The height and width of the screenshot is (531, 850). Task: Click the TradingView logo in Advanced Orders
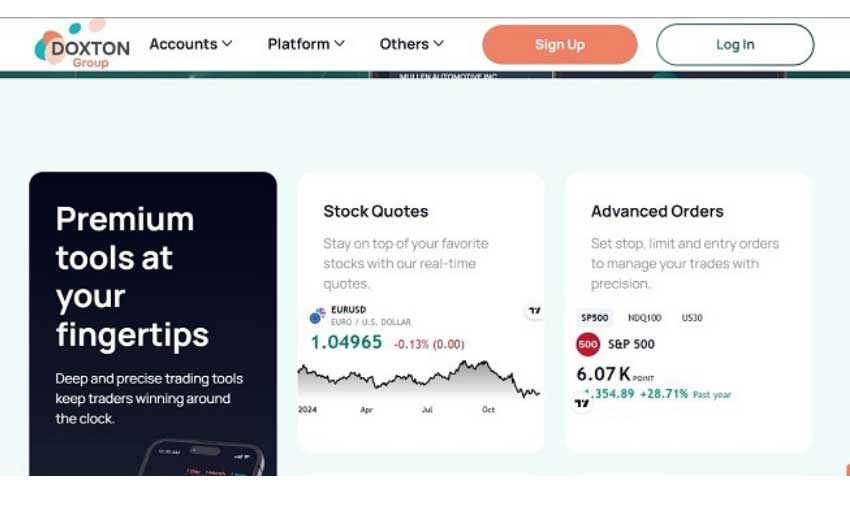[x=581, y=402]
